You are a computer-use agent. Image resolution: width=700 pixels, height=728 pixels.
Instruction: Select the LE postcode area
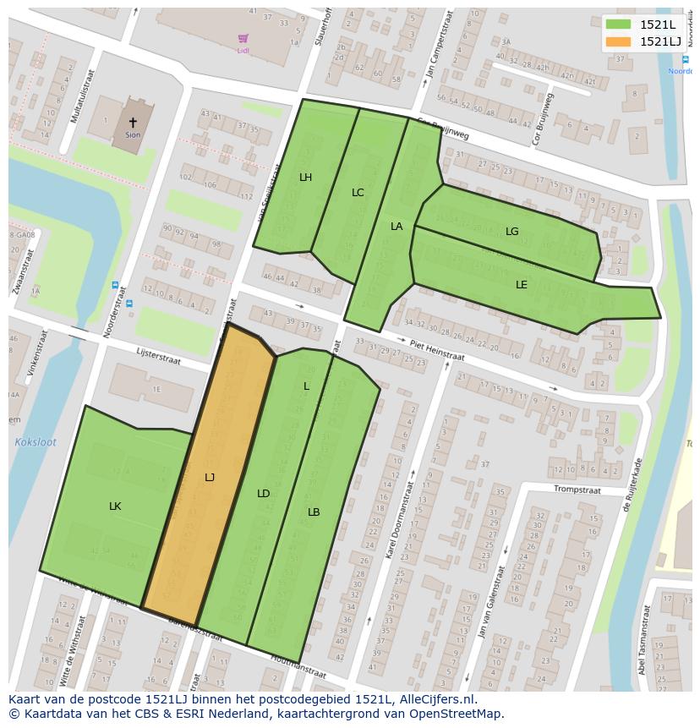(522, 285)
